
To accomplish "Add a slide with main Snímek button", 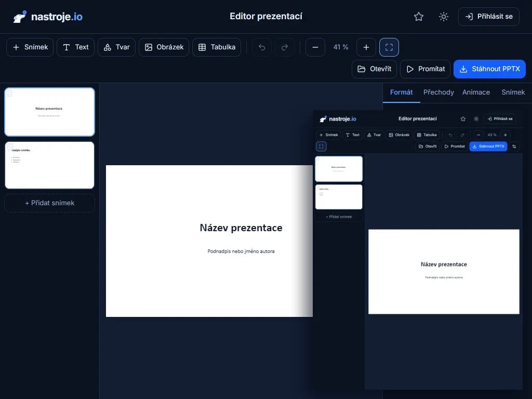I will [x=30, y=47].
